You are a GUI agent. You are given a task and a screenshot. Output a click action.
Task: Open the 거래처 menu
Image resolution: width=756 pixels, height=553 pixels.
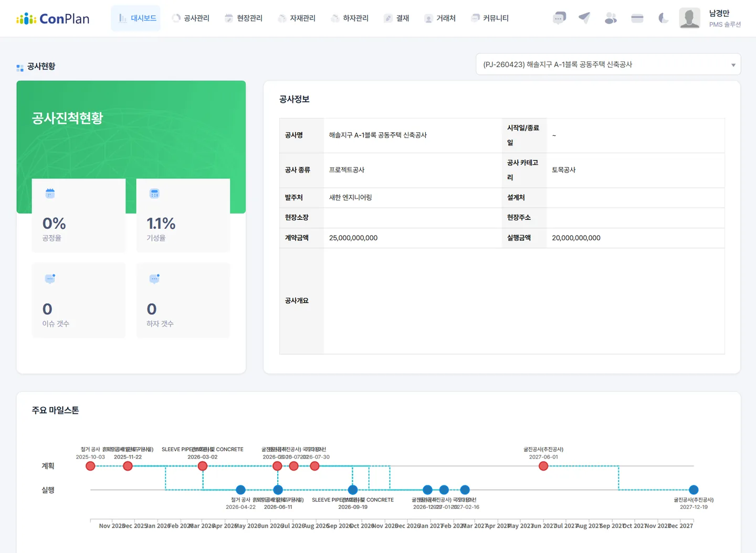(x=440, y=18)
